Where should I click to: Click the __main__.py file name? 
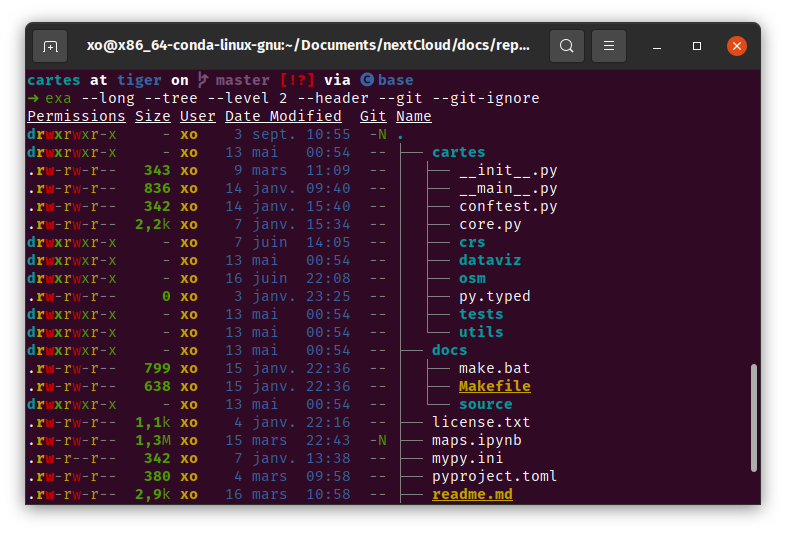[x=508, y=188]
